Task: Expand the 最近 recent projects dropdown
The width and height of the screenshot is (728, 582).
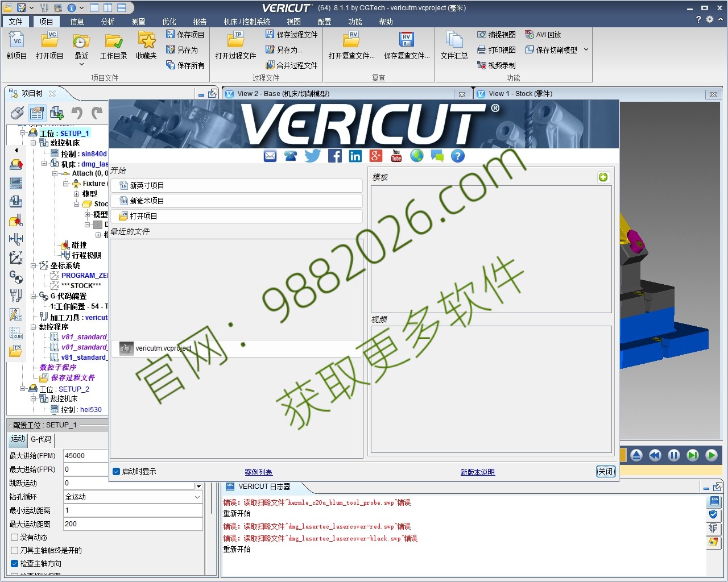Action: point(81,64)
